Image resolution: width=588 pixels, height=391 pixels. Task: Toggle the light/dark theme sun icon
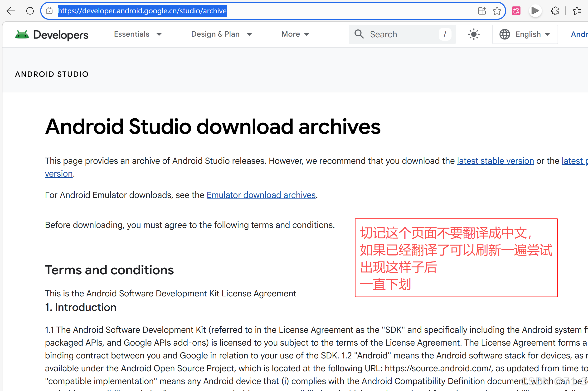(x=473, y=34)
